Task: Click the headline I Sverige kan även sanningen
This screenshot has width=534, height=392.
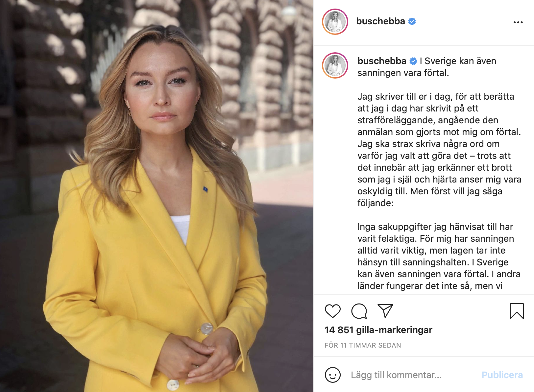Action: point(427,67)
